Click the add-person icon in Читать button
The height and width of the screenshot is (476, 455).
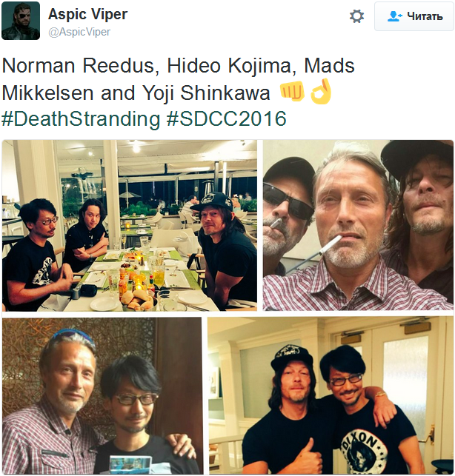[395, 16]
